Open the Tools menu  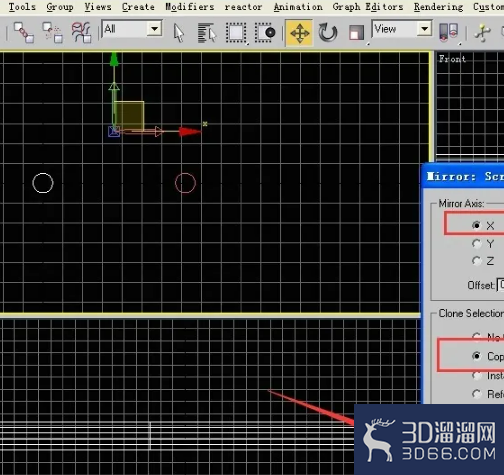click(22, 7)
